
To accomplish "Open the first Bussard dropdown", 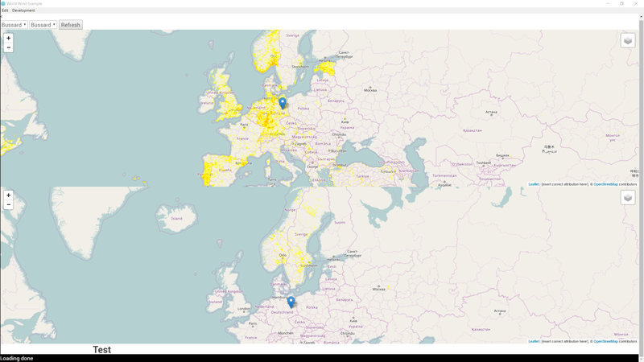I will click(x=14, y=25).
